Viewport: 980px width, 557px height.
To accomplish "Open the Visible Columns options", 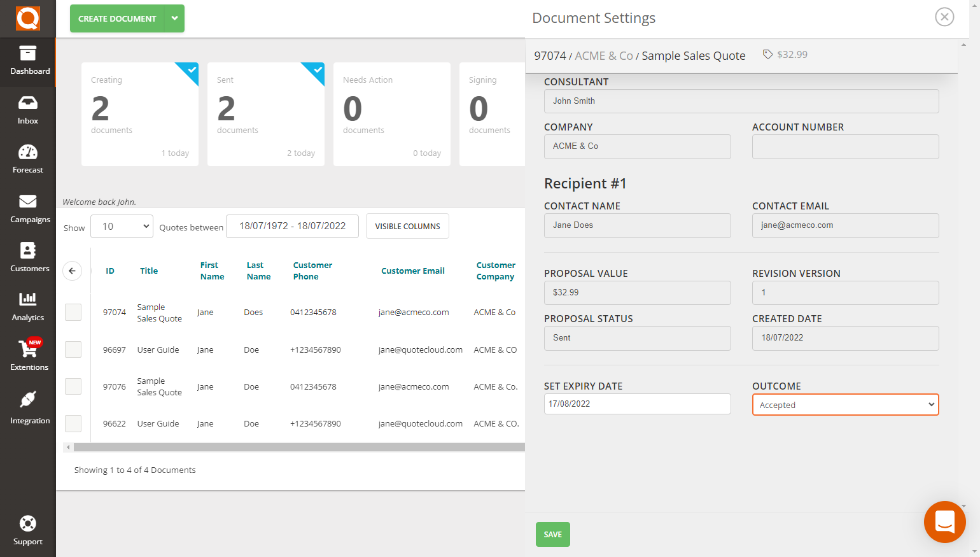I will tap(407, 226).
